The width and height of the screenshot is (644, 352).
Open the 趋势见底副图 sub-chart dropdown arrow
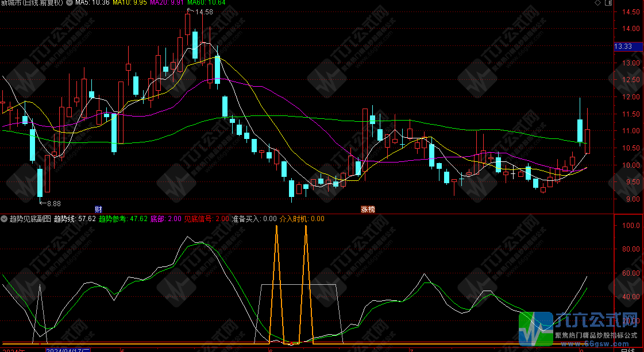coord(4,219)
